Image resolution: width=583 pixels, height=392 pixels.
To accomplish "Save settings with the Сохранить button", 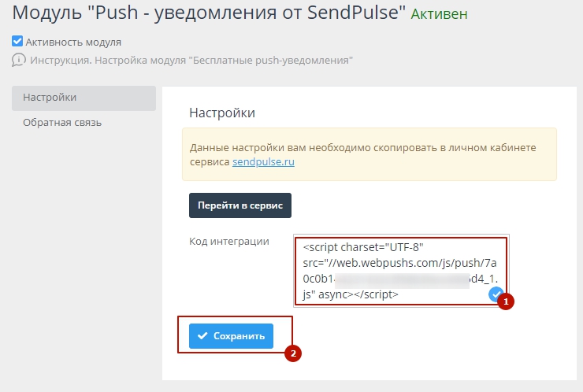I will (231, 336).
